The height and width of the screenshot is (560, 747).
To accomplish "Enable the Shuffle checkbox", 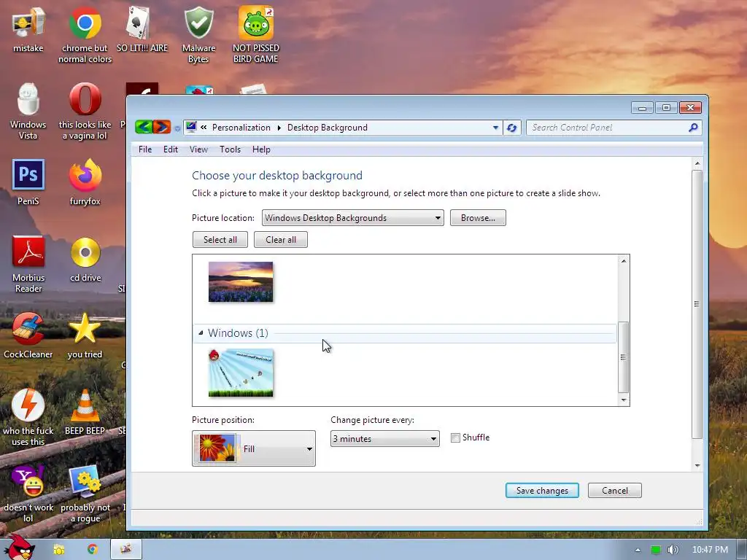I will click(x=455, y=437).
